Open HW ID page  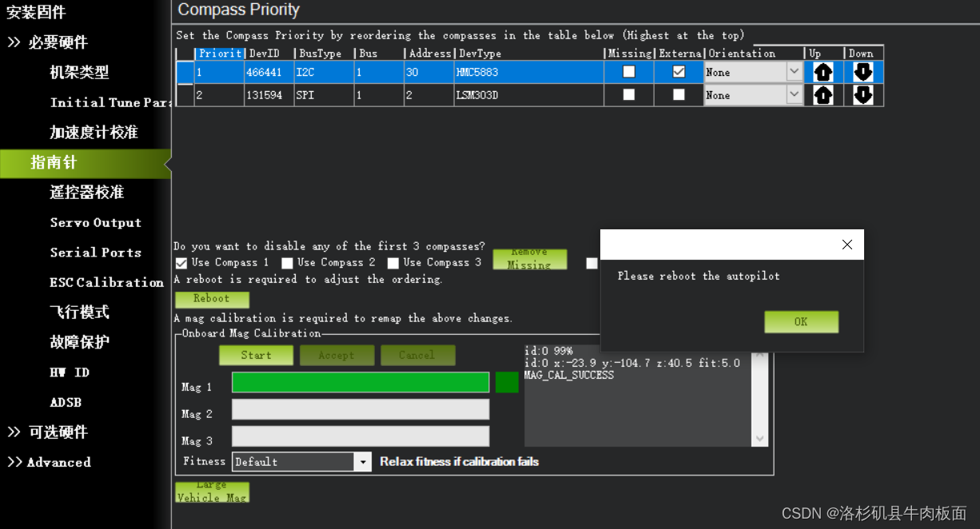(x=70, y=372)
